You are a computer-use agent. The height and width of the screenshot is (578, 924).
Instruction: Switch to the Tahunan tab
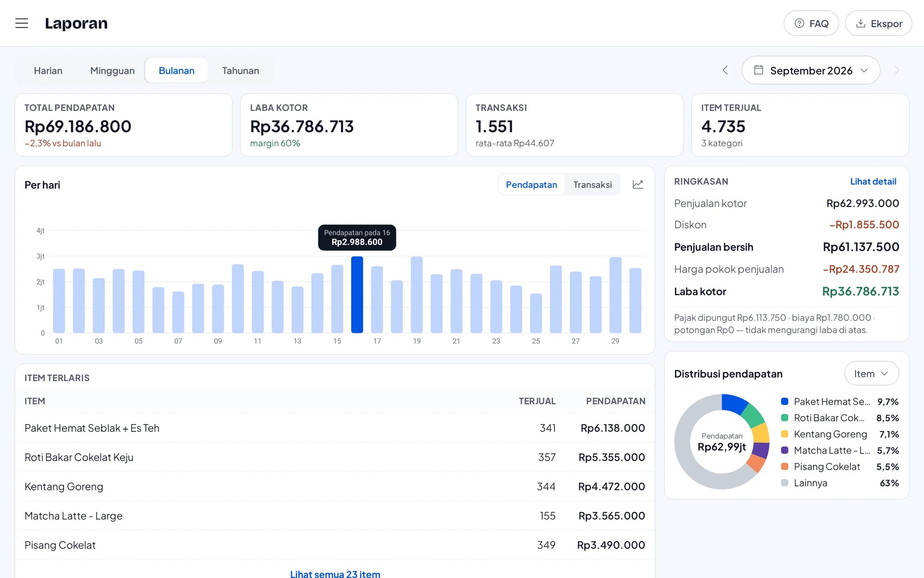(240, 70)
